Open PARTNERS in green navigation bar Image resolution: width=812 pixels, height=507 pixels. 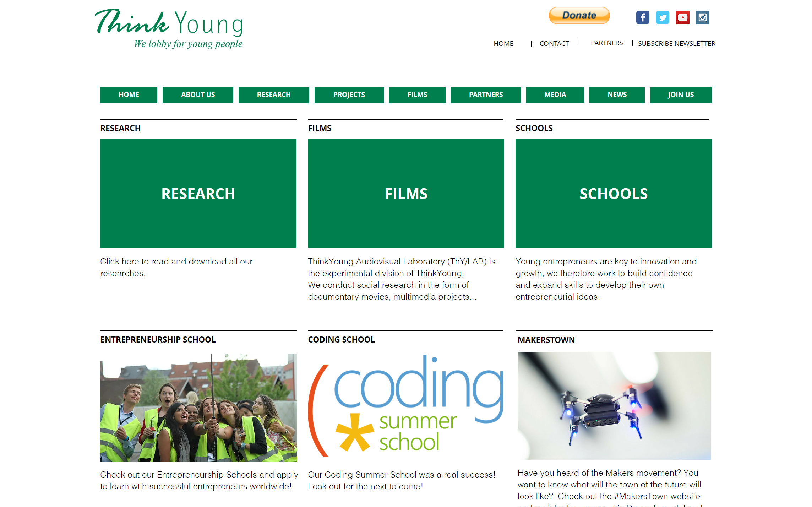(486, 95)
